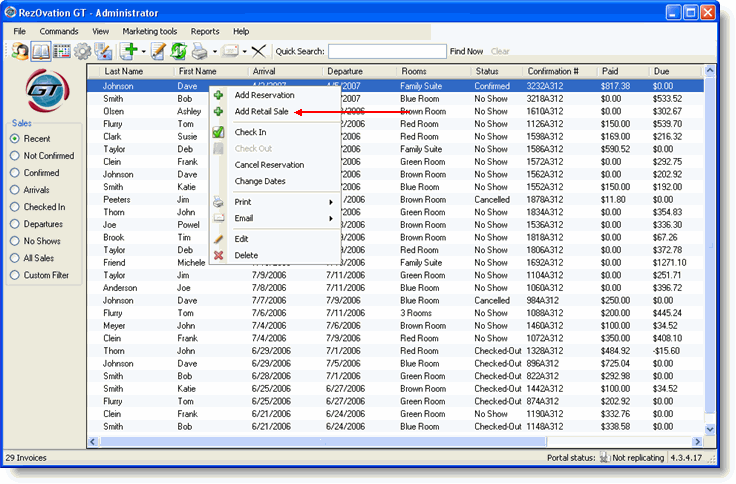Open the Commands menu
Screen dimensions: 736x484
coord(59,31)
